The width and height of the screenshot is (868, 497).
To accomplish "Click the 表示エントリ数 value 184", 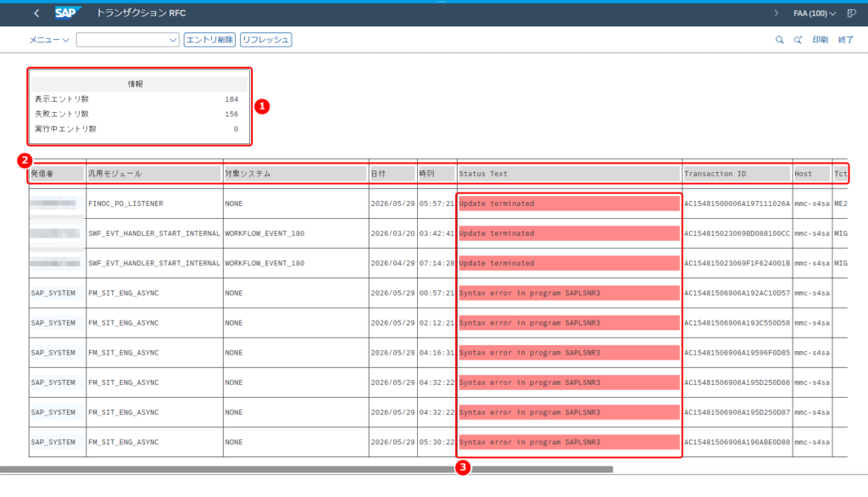I will [231, 100].
